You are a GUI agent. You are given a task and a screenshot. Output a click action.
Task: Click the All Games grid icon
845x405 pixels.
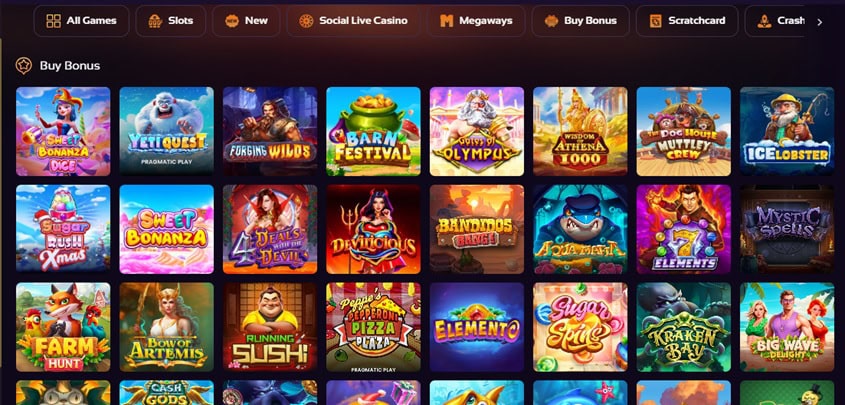53,21
